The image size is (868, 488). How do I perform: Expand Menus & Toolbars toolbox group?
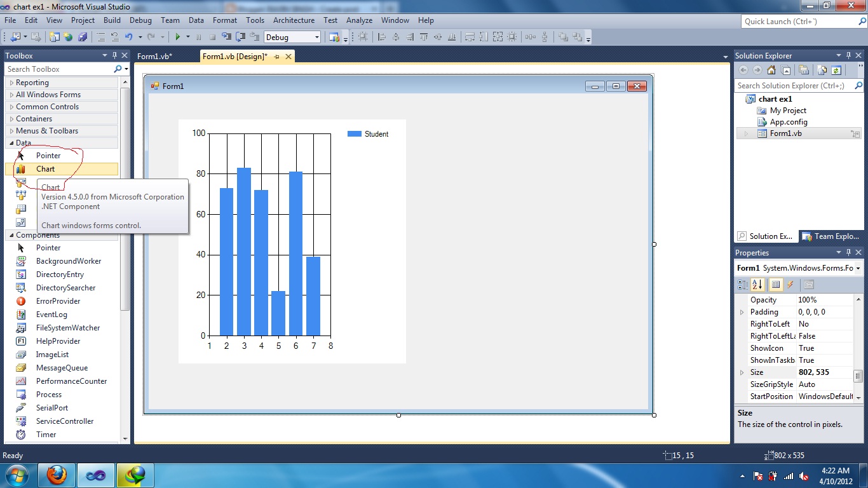click(x=11, y=131)
